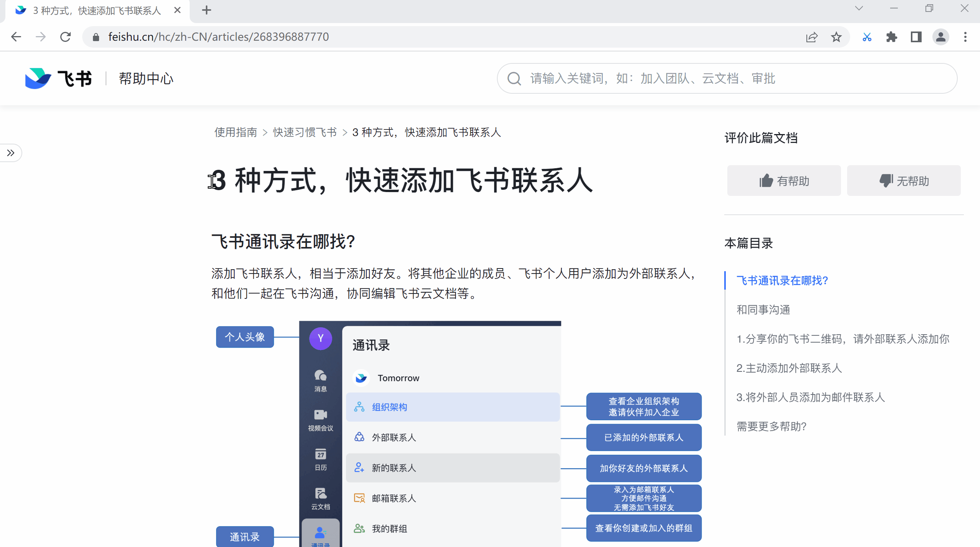Image resolution: width=980 pixels, height=547 pixels.
Task: Click the 查看你创建或加入的群组 callout
Action: 644,528
